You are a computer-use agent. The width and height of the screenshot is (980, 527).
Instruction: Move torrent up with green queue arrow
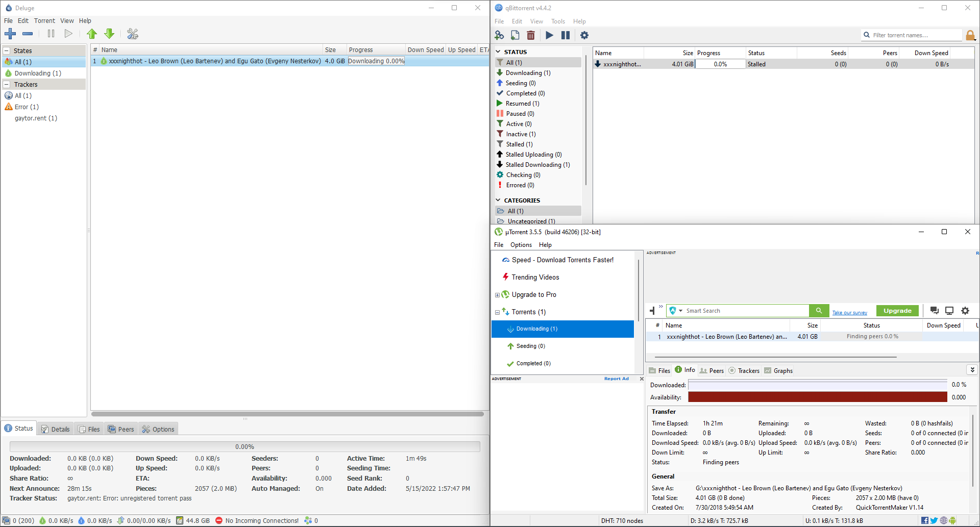tap(92, 34)
